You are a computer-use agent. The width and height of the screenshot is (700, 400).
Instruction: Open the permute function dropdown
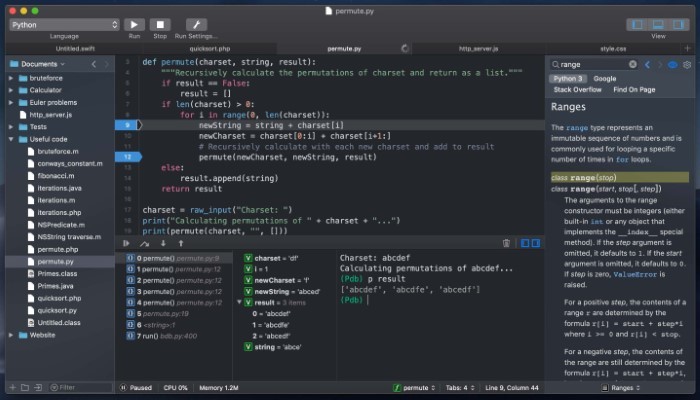click(415, 388)
